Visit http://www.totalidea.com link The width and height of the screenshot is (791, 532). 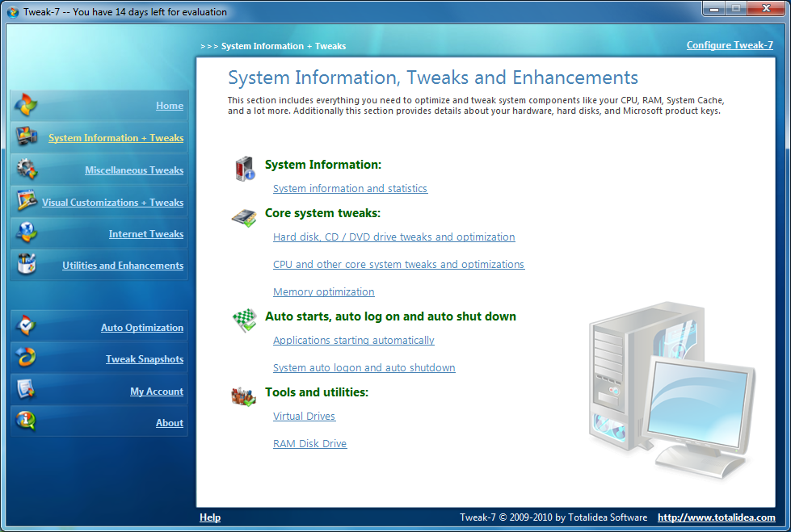[717, 517]
